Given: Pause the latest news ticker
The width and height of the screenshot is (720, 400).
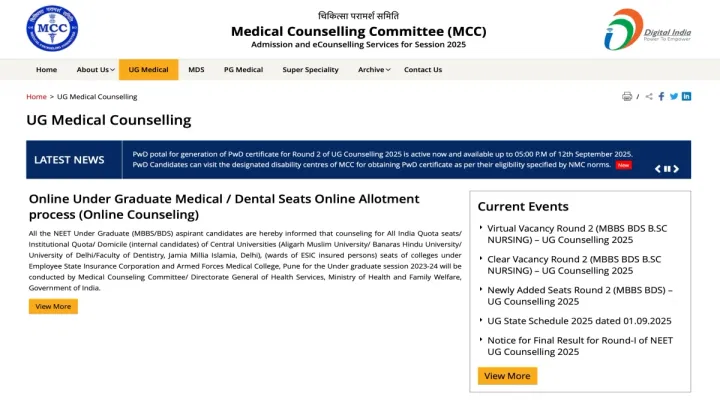Looking at the screenshot, I should tap(667, 169).
